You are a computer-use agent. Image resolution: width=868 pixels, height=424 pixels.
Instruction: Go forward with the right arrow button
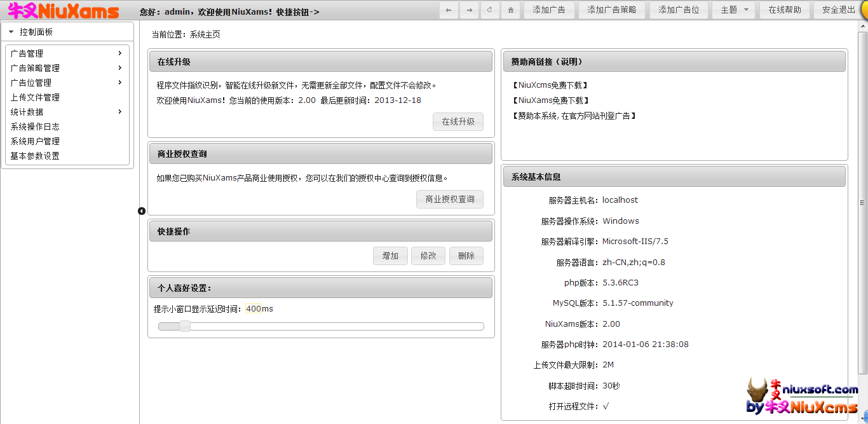(x=469, y=10)
